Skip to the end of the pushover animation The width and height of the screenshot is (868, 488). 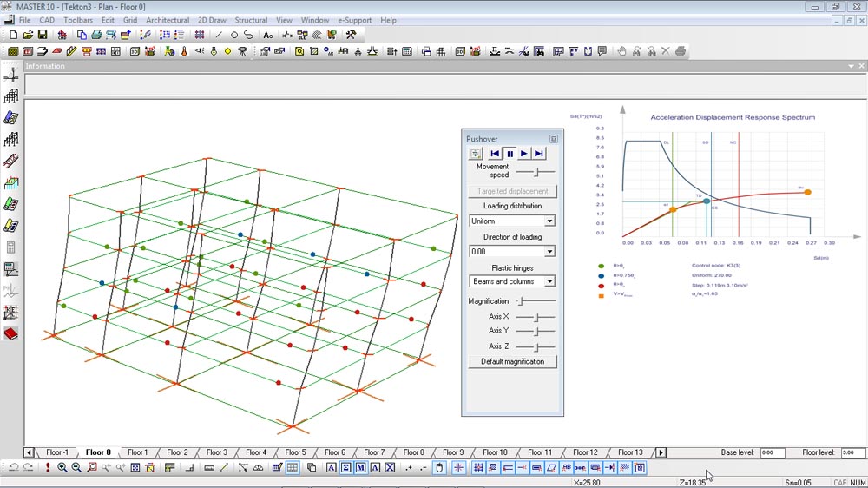click(539, 154)
